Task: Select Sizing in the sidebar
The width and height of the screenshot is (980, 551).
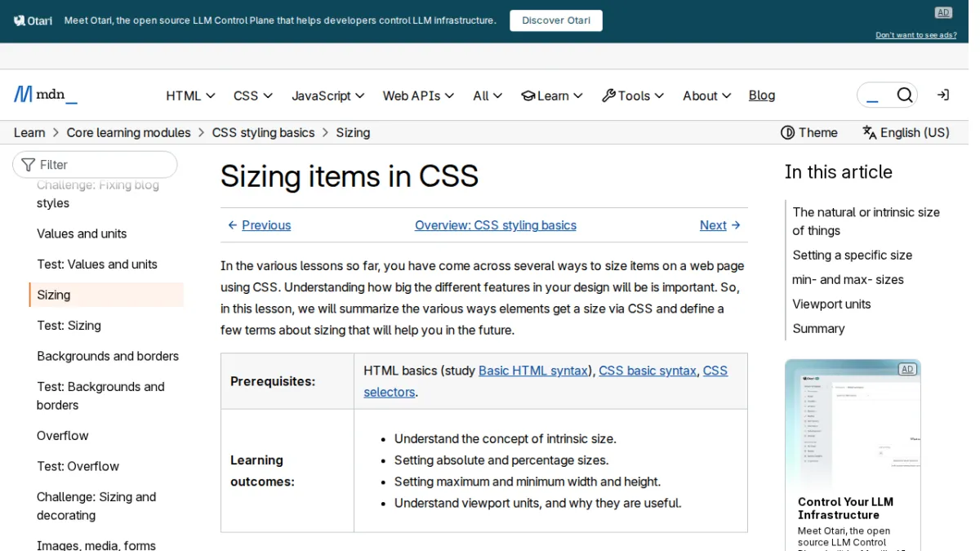Action: (106, 295)
